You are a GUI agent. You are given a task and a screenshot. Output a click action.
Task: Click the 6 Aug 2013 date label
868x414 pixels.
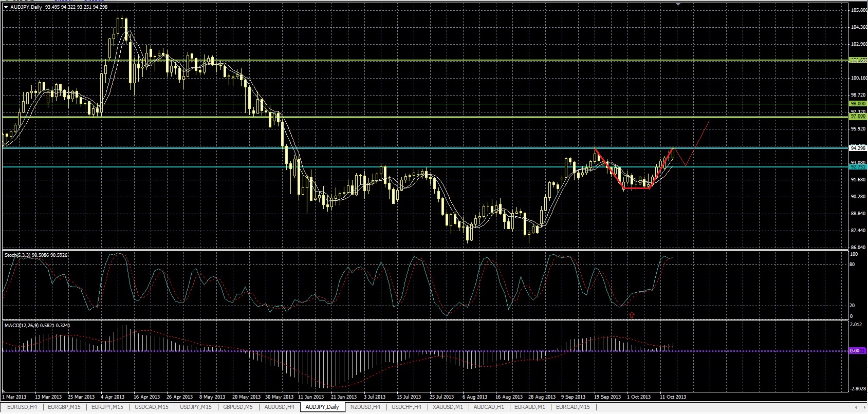475,397
